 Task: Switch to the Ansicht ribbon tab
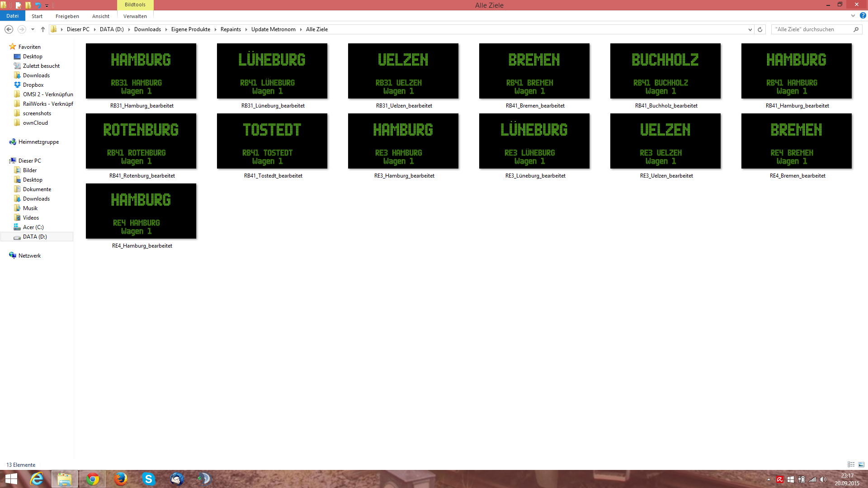pos(100,16)
